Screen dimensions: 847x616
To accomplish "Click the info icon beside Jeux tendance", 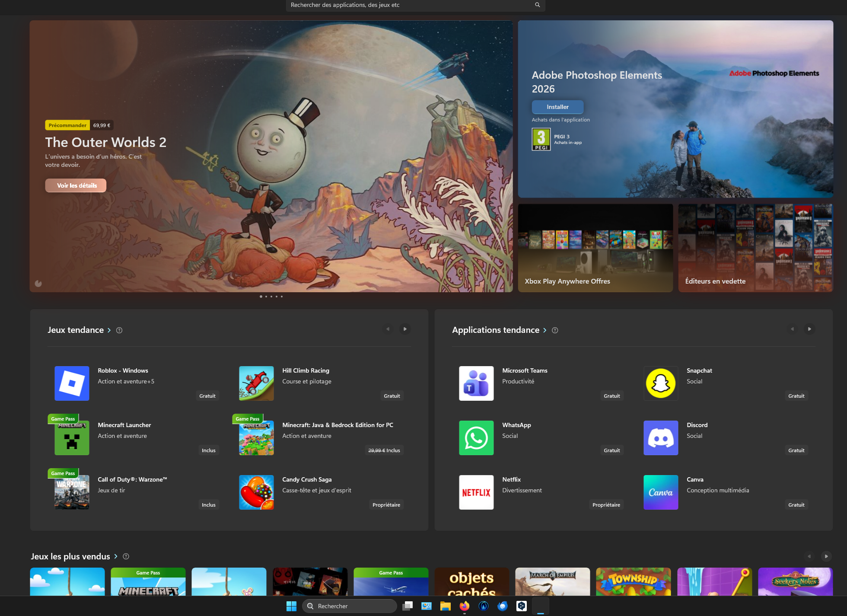I will 119,330.
